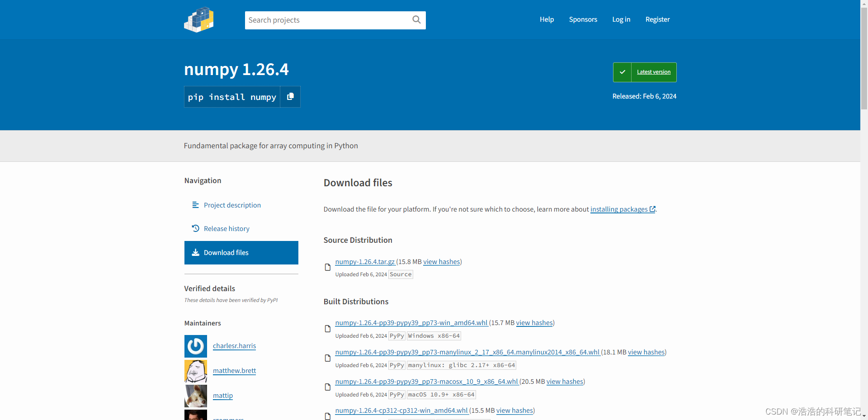Download the pp39 win_amd64 wheel

pos(411,322)
